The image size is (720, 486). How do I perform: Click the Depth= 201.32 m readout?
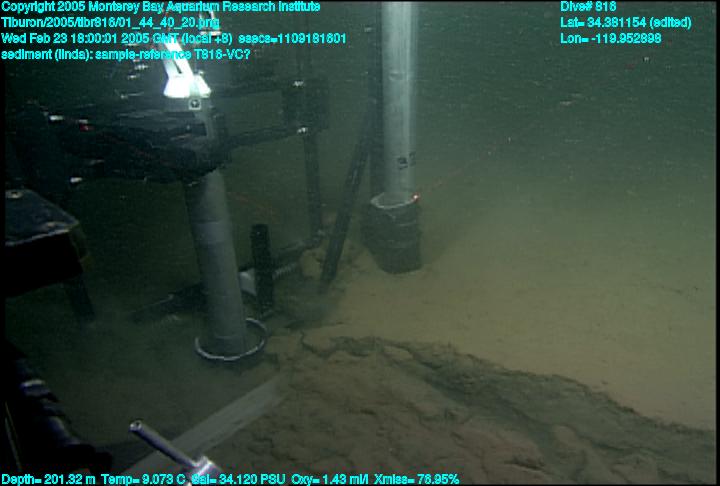(48, 479)
